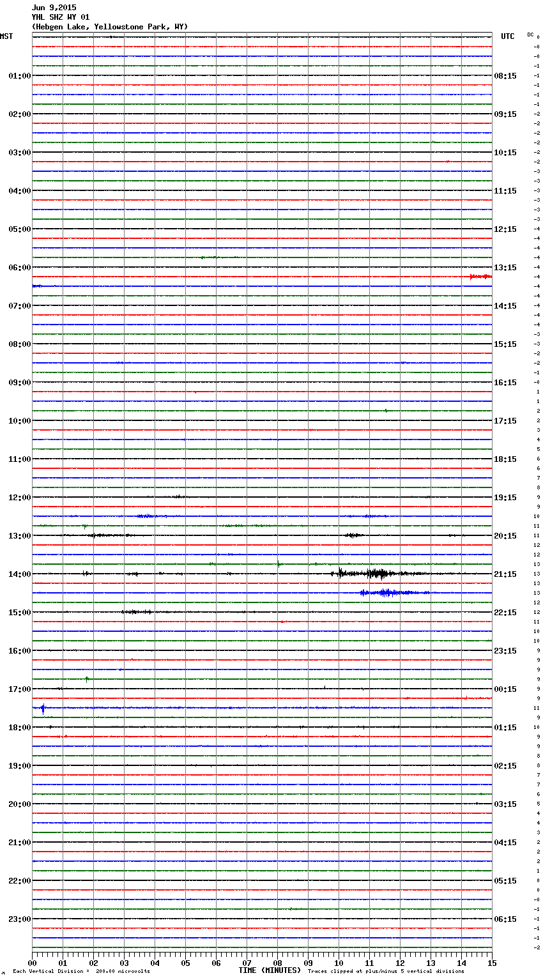This screenshot has height=980, width=543.
Task: Click the "17:15" UTC time label
Action: click(505, 421)
